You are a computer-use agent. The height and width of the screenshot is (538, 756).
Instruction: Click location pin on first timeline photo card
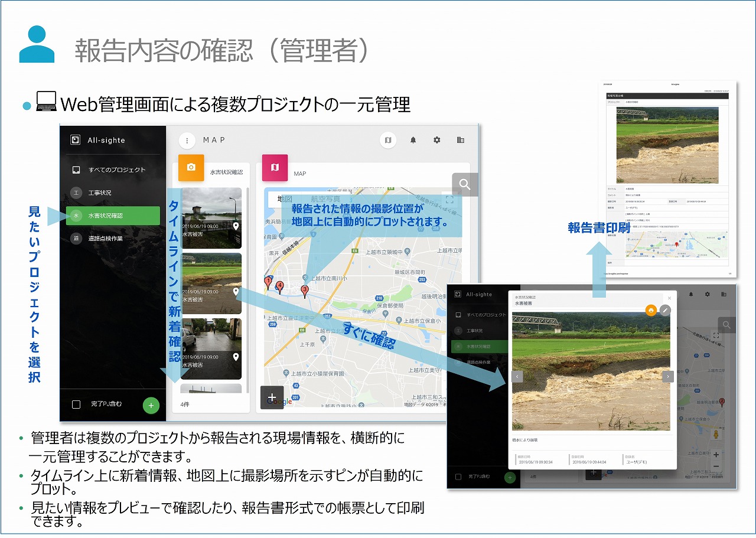[x=236, y=226]
